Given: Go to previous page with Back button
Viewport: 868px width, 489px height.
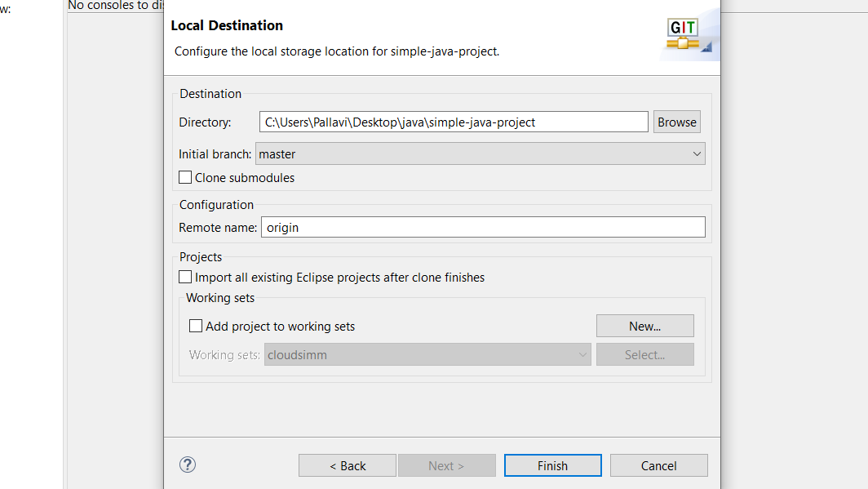Looking at the screenshot, I should click(x=348, y=465).
